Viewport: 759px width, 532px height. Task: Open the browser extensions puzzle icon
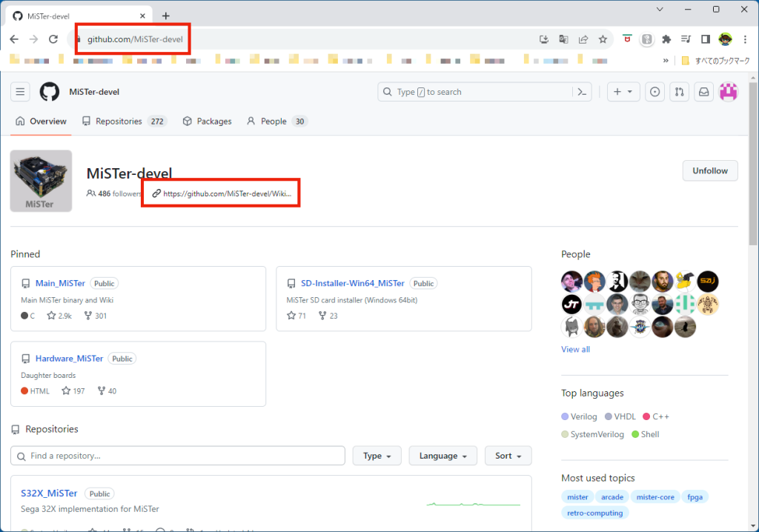pyautogui.click(x=666, y=39)
